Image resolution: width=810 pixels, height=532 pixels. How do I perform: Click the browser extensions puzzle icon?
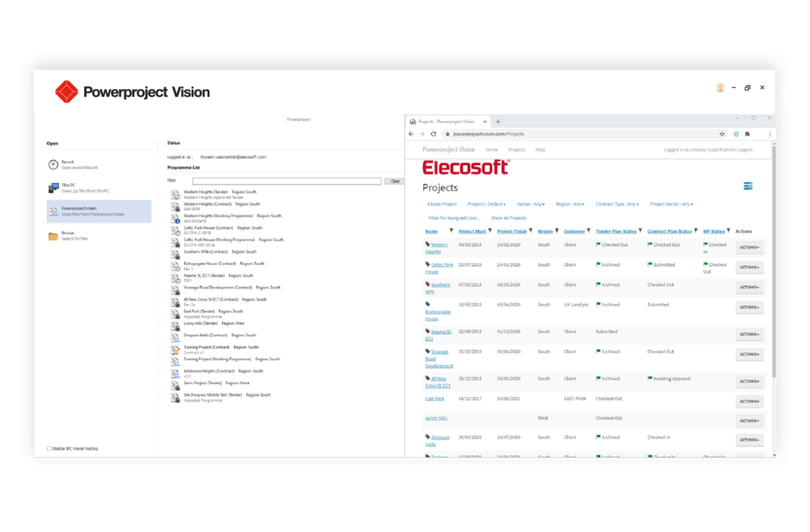[x=748, y=134]
